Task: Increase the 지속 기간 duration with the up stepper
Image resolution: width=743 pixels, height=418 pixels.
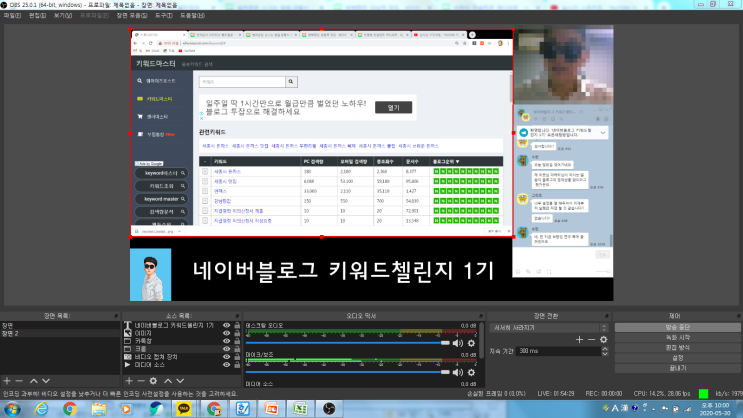Action: (605, 349)
